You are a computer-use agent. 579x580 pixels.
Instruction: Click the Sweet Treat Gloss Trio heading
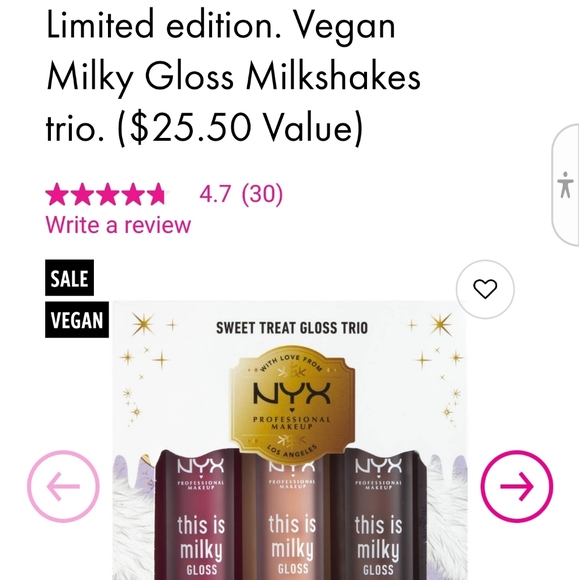tap(292, 328)
